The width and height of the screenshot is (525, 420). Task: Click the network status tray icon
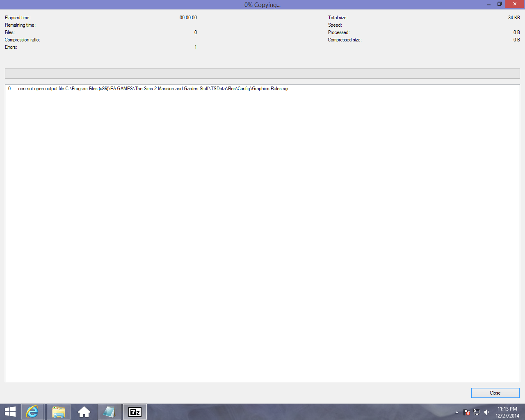pyautogui.click(x=477, y=412)
